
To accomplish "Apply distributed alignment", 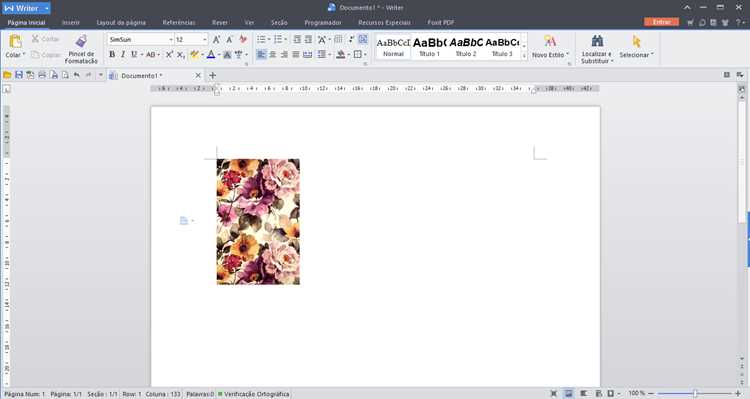I will coord(308,55).
